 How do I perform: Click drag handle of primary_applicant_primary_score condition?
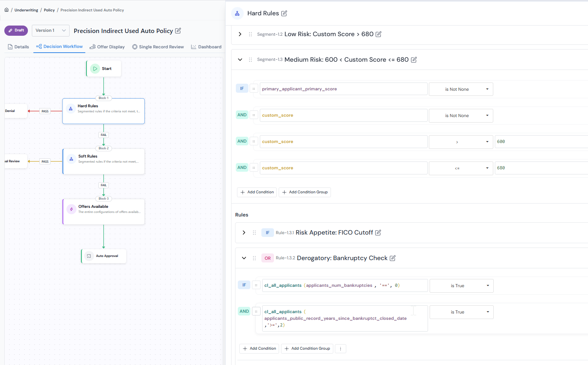[254, 89]
